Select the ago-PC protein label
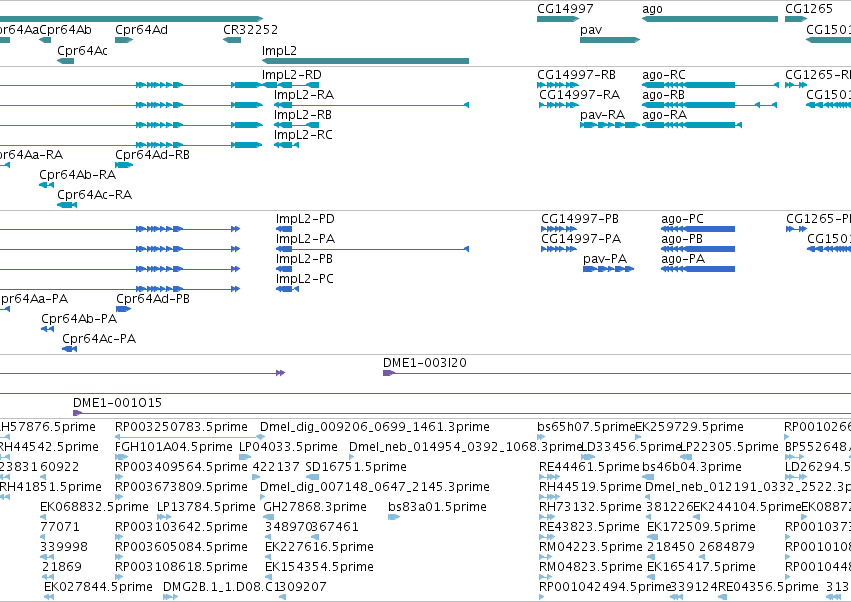Viewport: 851px width, 602px height. [682, 219]
